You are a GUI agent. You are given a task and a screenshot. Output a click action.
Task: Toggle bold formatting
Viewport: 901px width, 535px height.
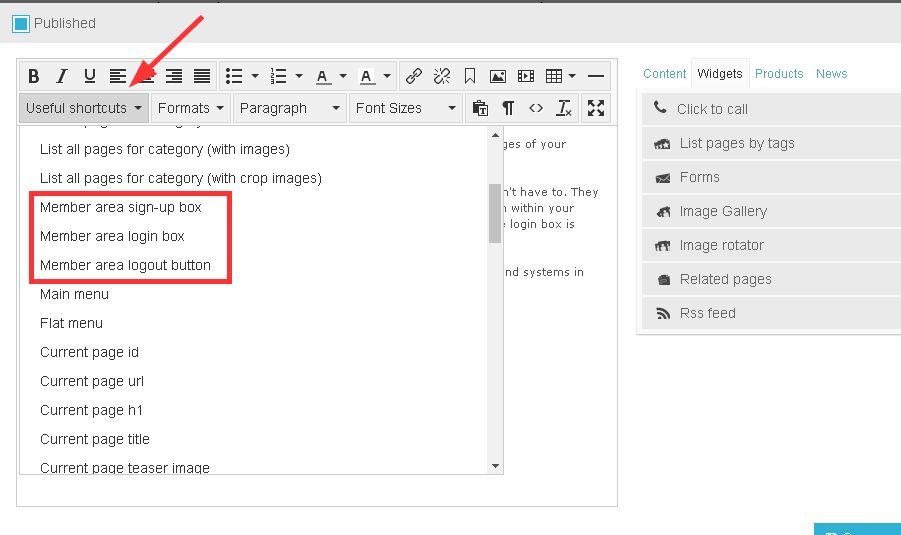click(x=34, y=76)
